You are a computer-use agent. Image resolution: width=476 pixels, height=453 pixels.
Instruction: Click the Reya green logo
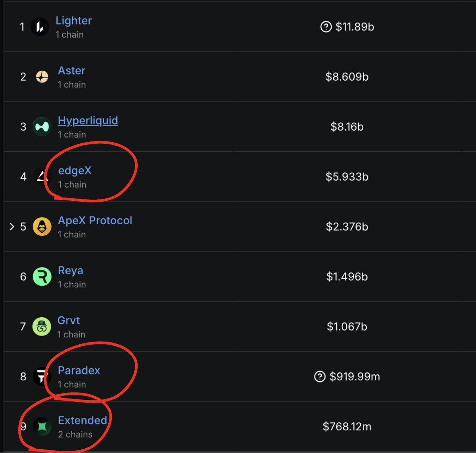click(x=42, y=277)
